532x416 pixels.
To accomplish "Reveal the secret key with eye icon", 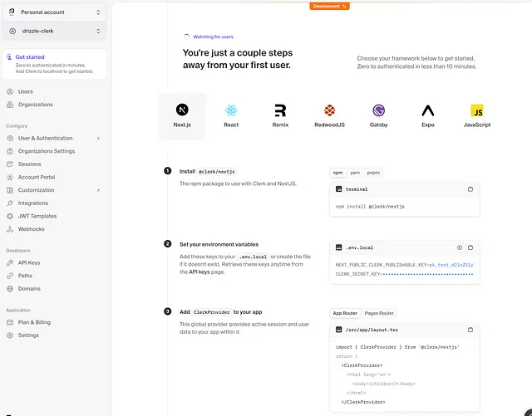I will coord(460,247).
